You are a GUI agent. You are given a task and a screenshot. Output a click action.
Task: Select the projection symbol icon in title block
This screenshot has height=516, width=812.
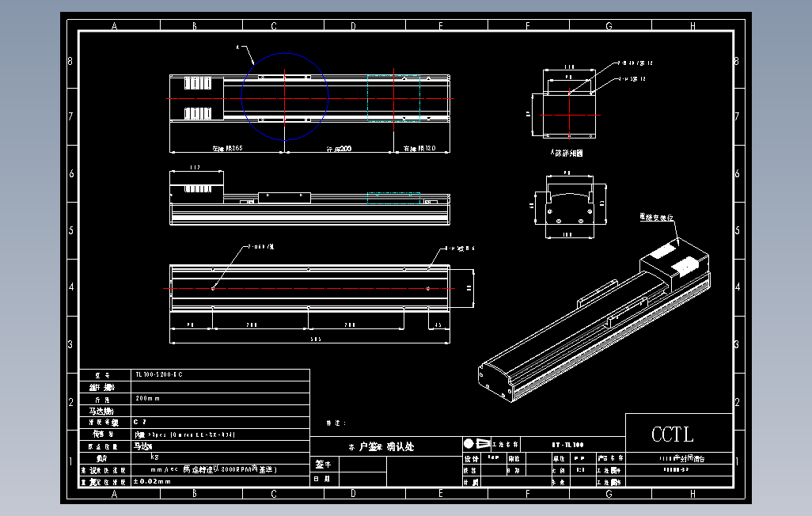coord(477,443)
